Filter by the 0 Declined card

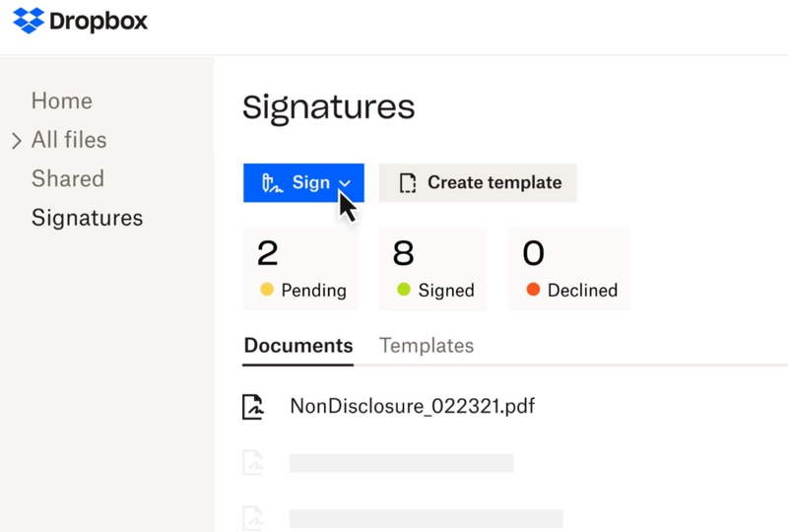569,269
